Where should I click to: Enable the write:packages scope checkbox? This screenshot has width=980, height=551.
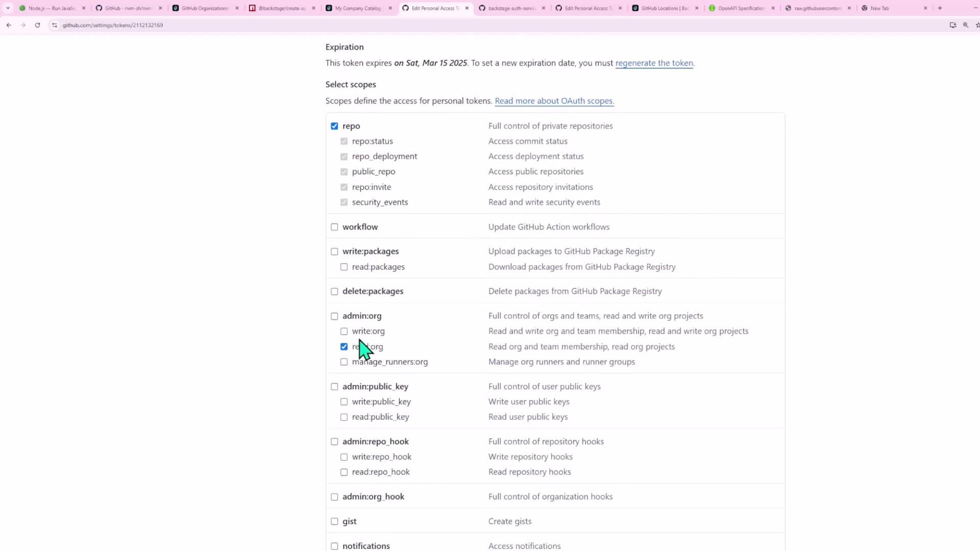coord(334,252)
